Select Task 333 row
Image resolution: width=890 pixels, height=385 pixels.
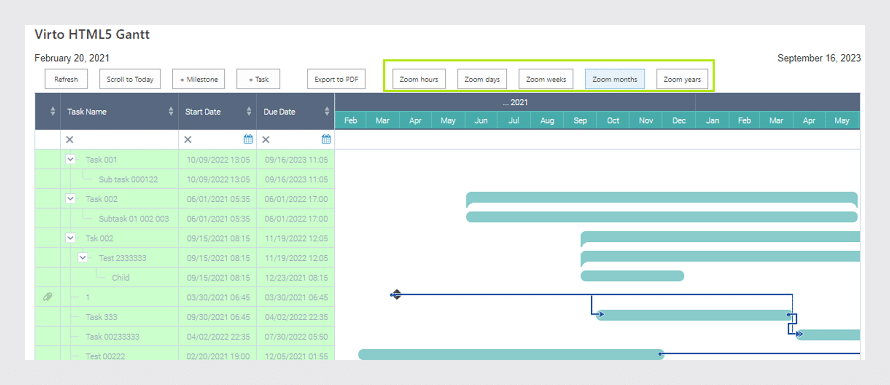click(x=185, y=316)
